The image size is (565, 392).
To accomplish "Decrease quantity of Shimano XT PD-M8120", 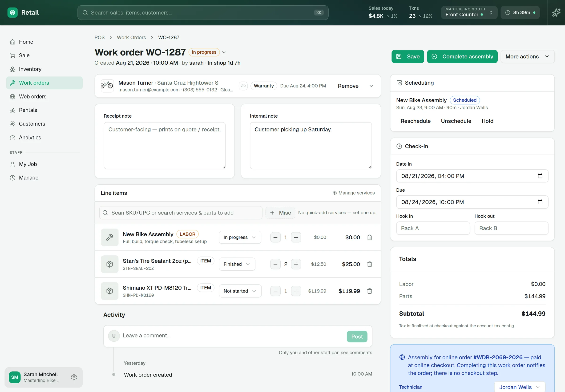I will pyautogui.click(x=275, y=291).
